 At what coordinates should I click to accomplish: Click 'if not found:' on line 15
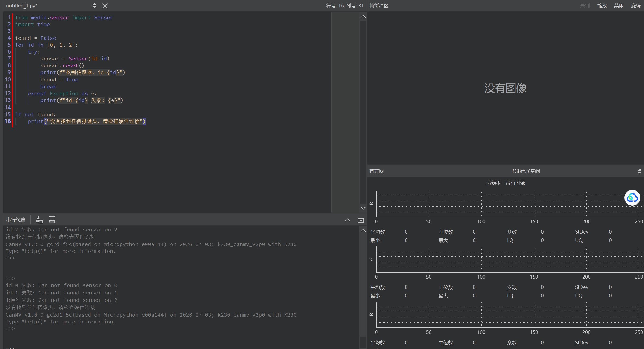pos(36,114)
